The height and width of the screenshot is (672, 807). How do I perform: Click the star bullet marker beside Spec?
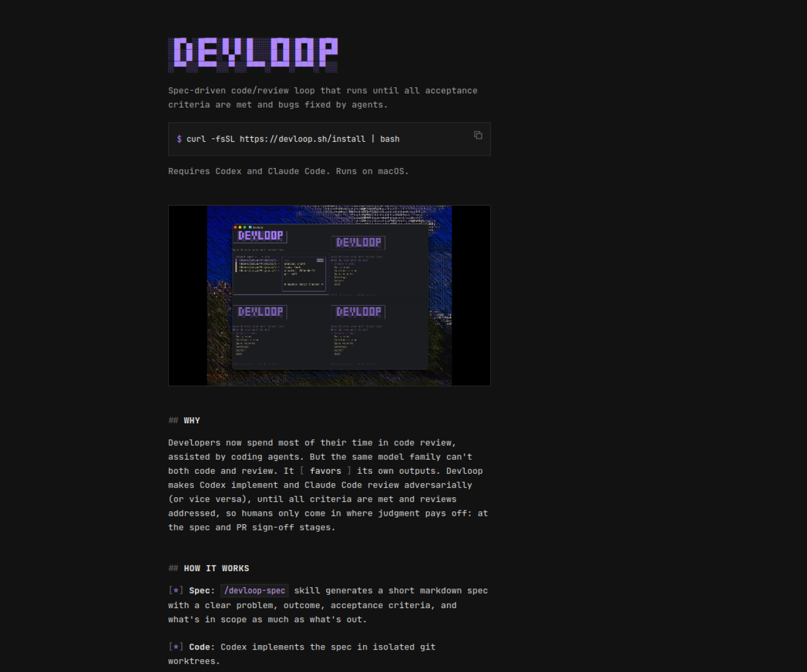(x=176, y=591)
